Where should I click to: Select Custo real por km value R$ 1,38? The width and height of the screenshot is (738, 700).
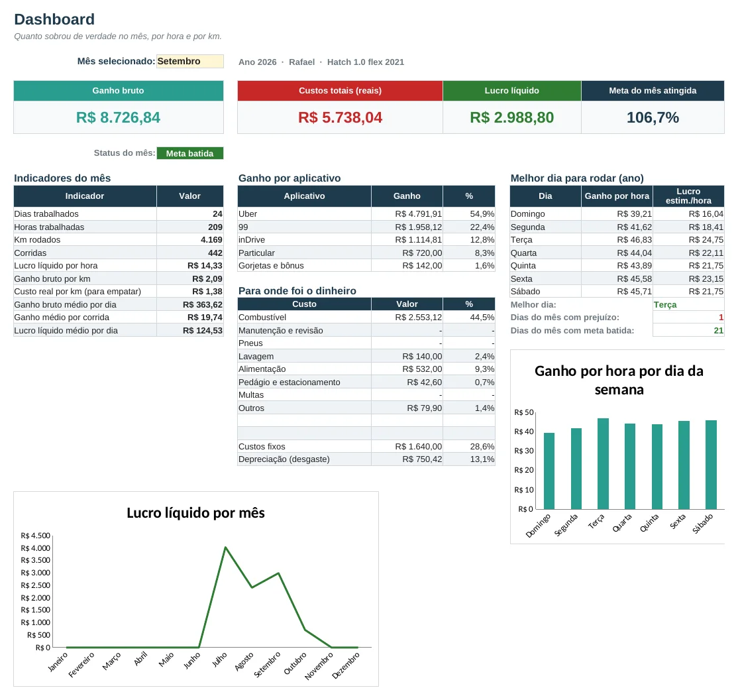(189, 292)
